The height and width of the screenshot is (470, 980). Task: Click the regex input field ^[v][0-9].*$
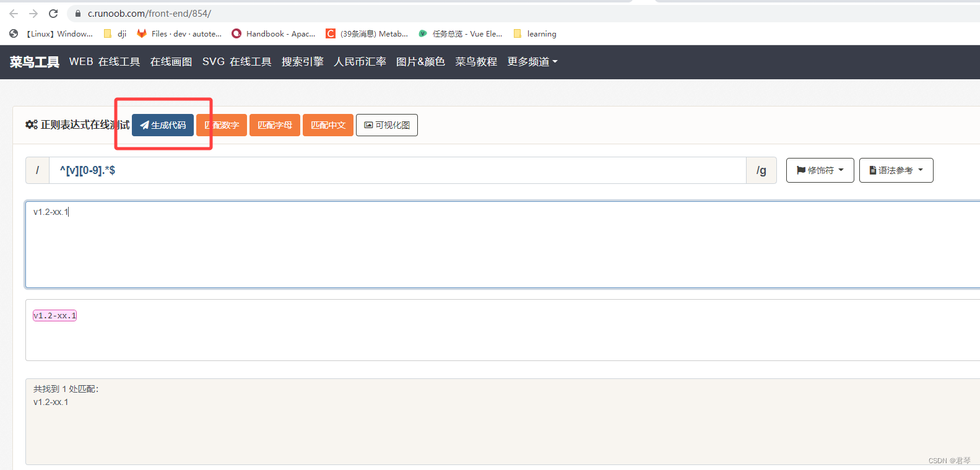click(397, 170)
